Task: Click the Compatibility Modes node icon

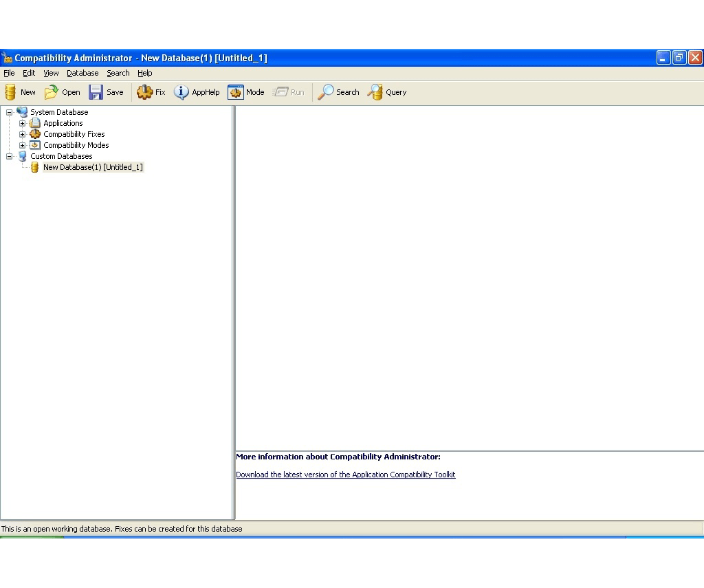Action: click(35, 145)
